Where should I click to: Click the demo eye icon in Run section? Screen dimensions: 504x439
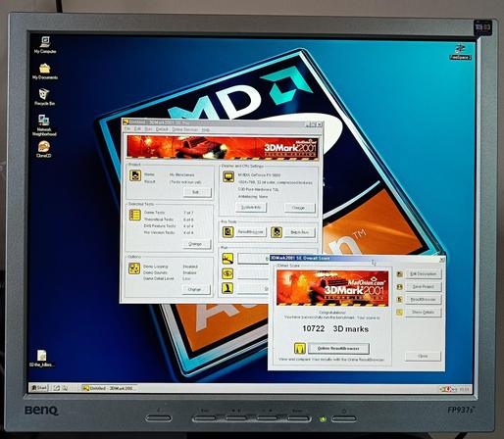click(227, 273)
